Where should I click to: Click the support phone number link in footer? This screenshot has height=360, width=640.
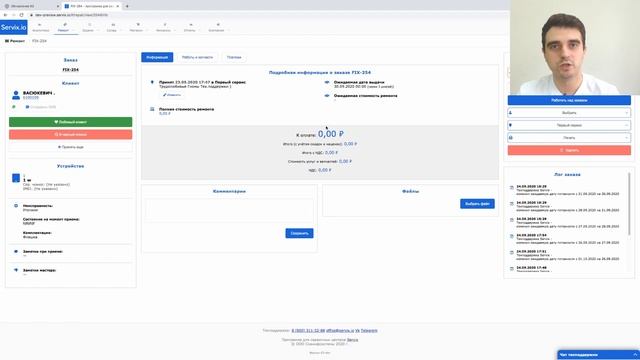point(308,331)
